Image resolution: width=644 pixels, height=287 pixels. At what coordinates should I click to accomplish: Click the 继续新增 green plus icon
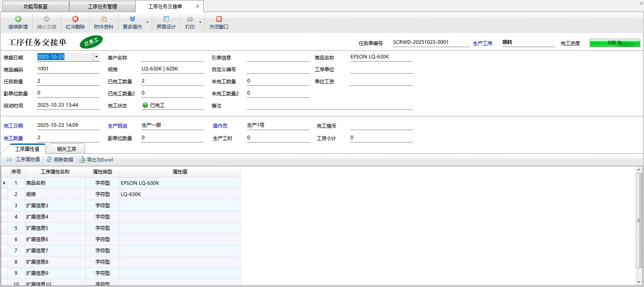coord(18,19)
